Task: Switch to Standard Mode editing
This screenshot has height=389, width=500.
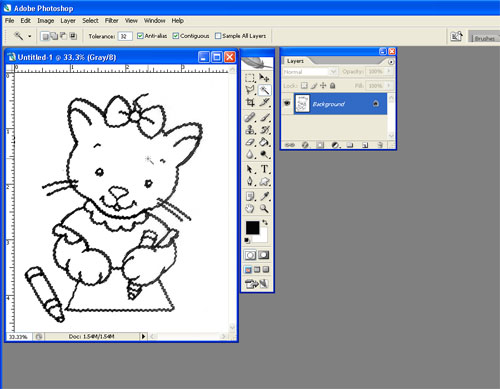Action: [x=250, y=255]
